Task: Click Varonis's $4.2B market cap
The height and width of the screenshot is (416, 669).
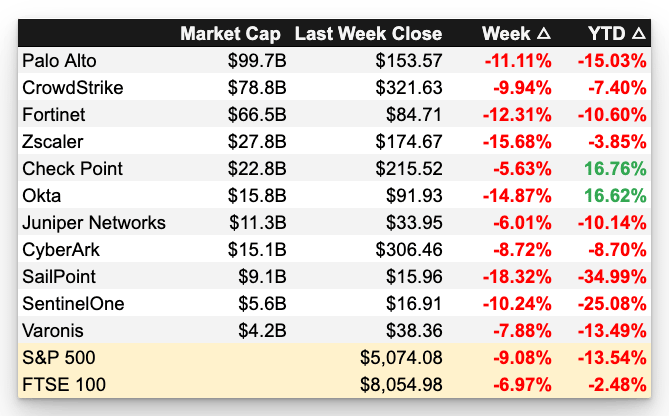Action: (262, 331)
